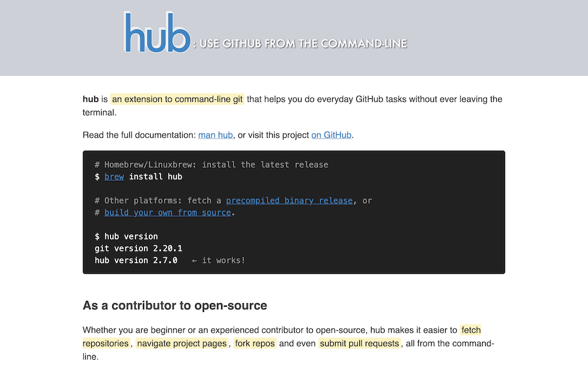Open the precompiled binary release link
The width and height of the screenshot is (588, 368).
click(289, 201)
